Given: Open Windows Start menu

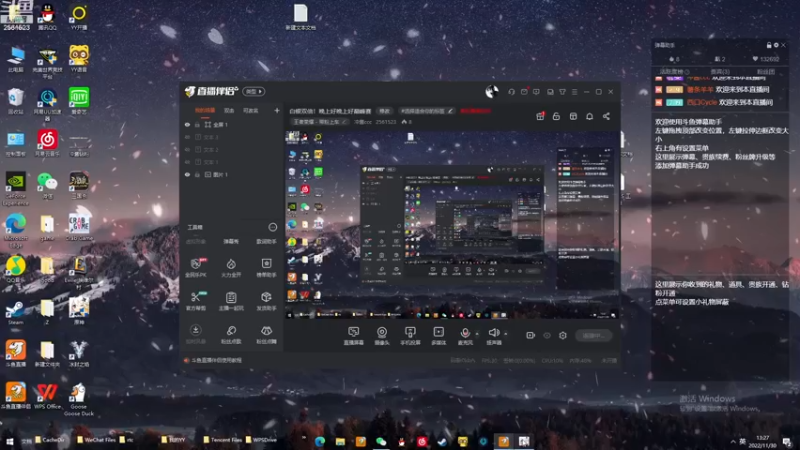Looking at the screenshot, I should [10, 441].
